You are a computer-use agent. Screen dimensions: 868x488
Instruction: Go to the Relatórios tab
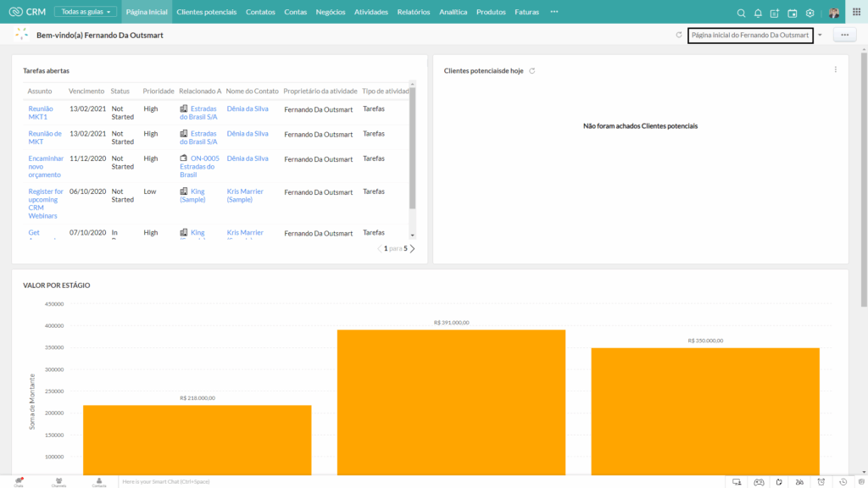(414, 12)
